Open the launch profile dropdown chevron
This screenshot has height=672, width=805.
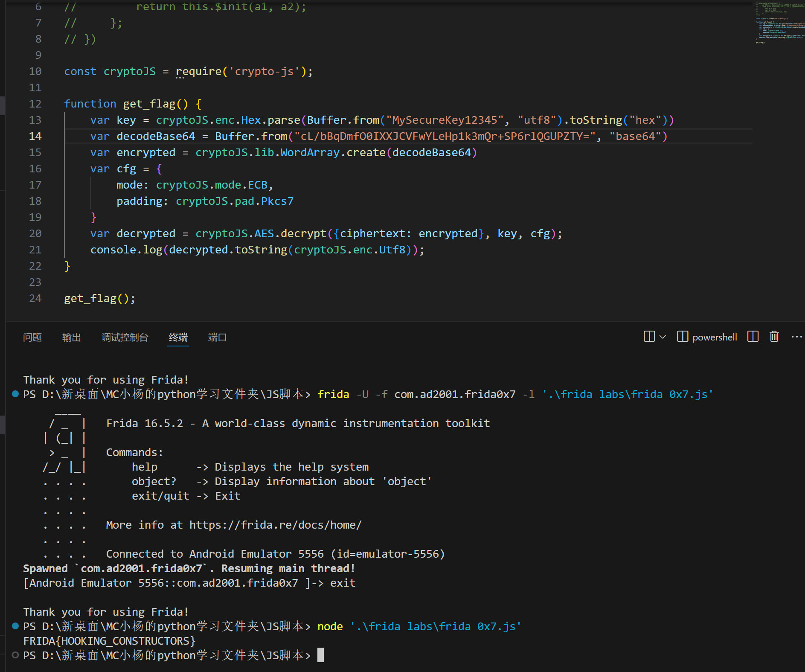pyautogui.click(x=663, y=337)
